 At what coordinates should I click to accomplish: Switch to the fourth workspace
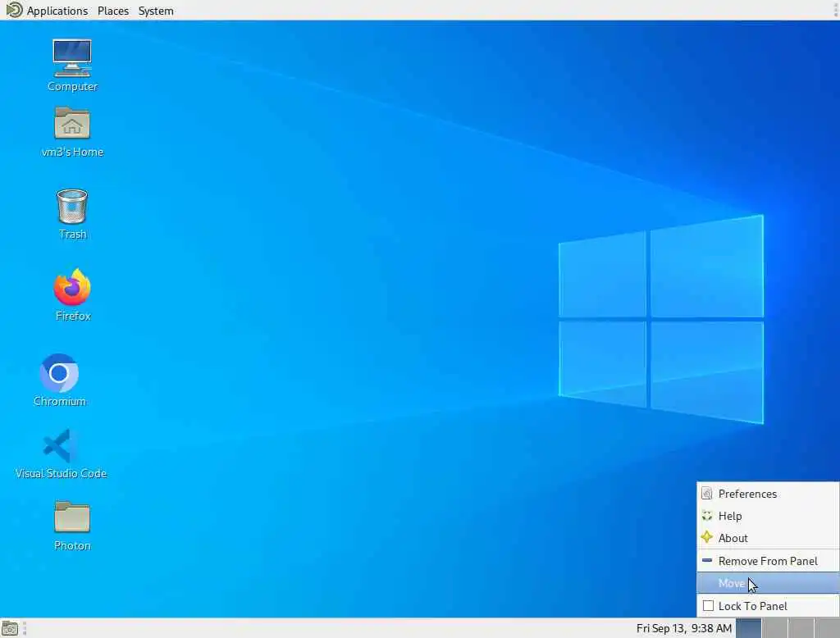[x=827, y=628]
